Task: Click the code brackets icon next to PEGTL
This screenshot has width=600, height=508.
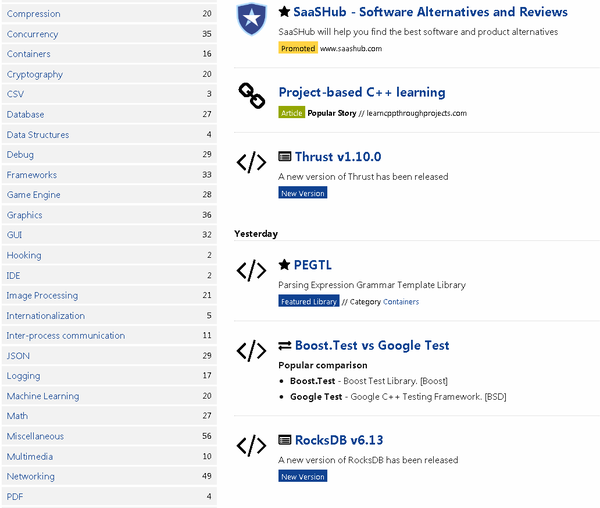Action: tap(251, 270)
